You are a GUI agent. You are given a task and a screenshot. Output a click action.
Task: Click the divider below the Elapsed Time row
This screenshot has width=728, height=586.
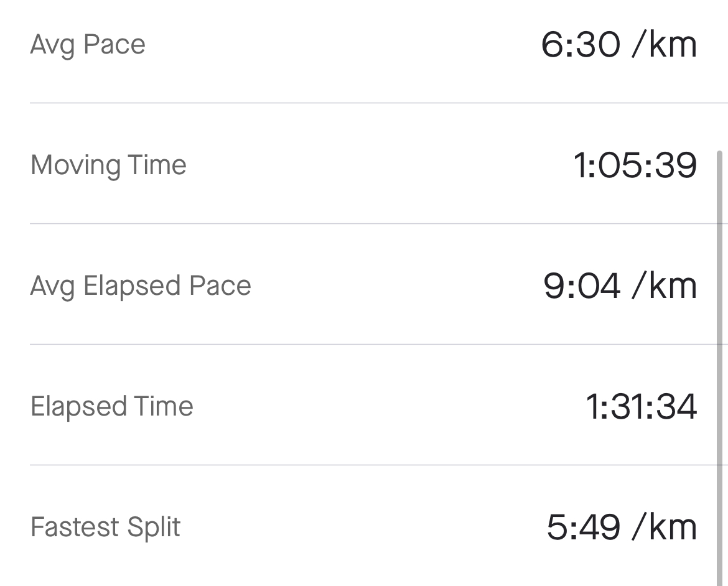379,464
